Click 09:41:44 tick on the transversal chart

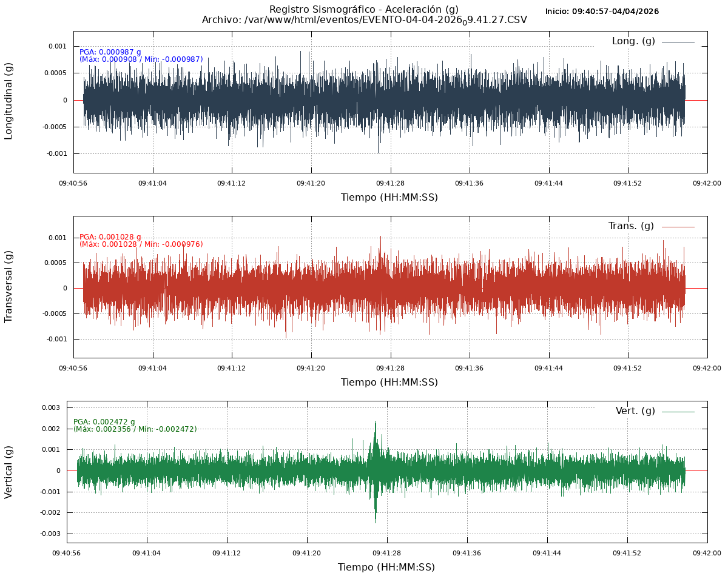(550, 368)
